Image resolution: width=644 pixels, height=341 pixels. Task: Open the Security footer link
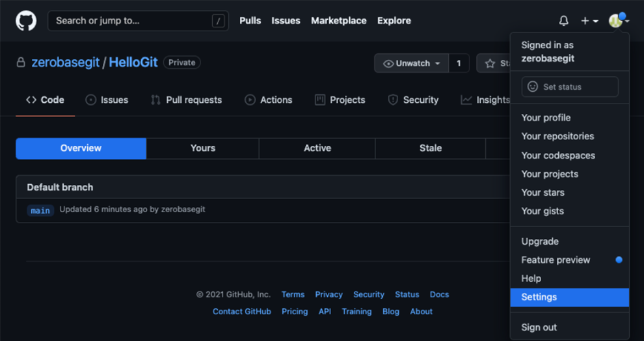(369, 295)
